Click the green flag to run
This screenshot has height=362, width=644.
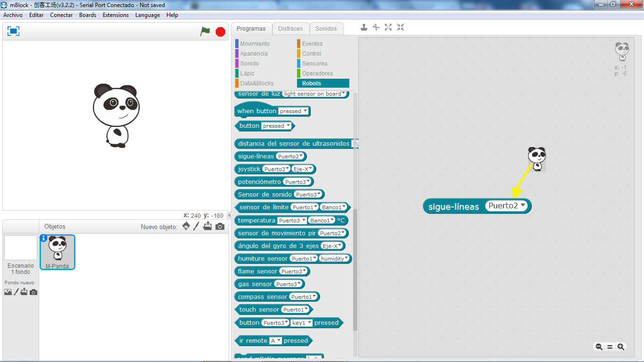pos(205,31)
